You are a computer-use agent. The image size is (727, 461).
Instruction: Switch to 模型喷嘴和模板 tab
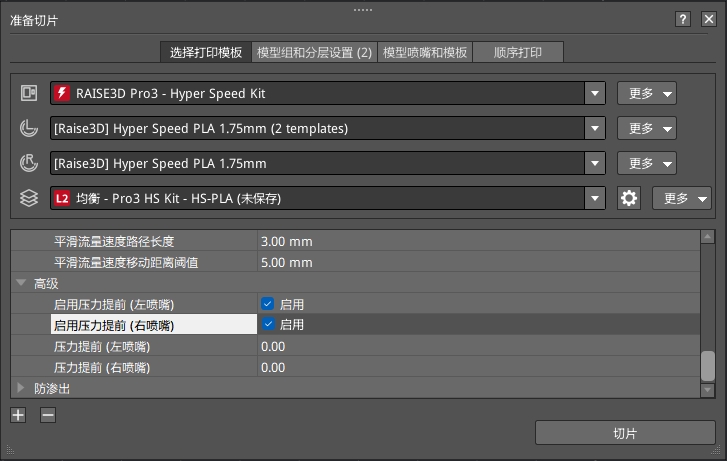coord(425,52)
